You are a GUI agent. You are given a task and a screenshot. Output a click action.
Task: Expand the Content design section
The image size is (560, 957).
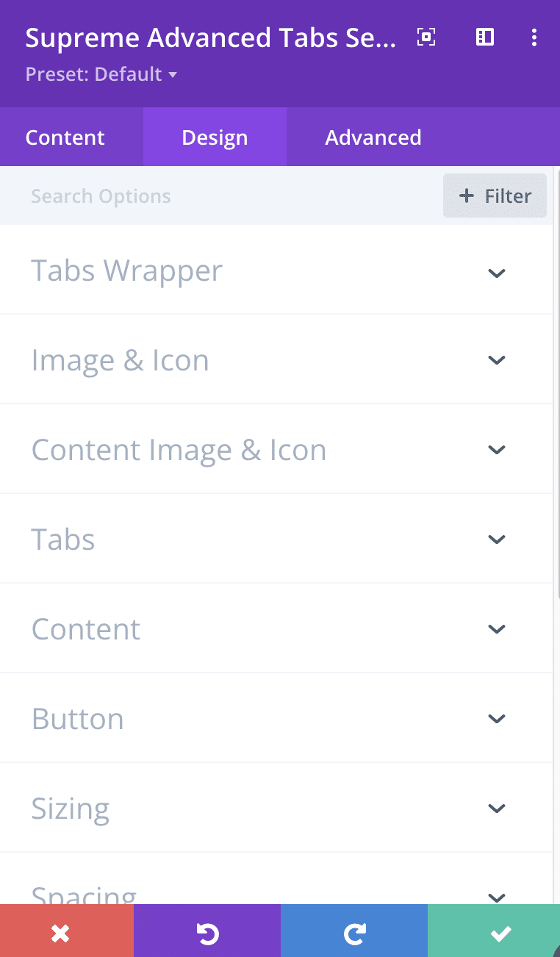click(276, 629)
